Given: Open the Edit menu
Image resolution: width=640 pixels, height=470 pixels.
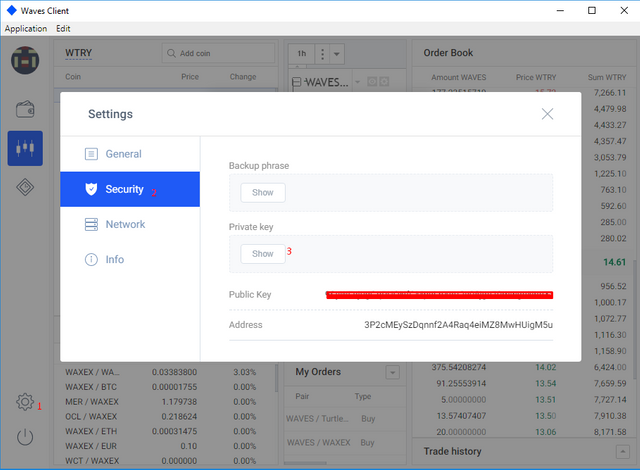Looking at the screenshot, I should click(63, 29).
